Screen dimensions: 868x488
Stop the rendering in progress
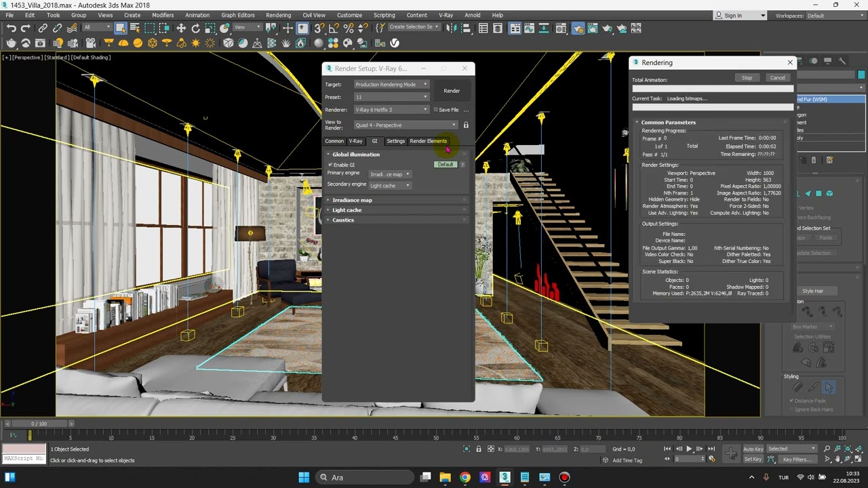(747, 78)
